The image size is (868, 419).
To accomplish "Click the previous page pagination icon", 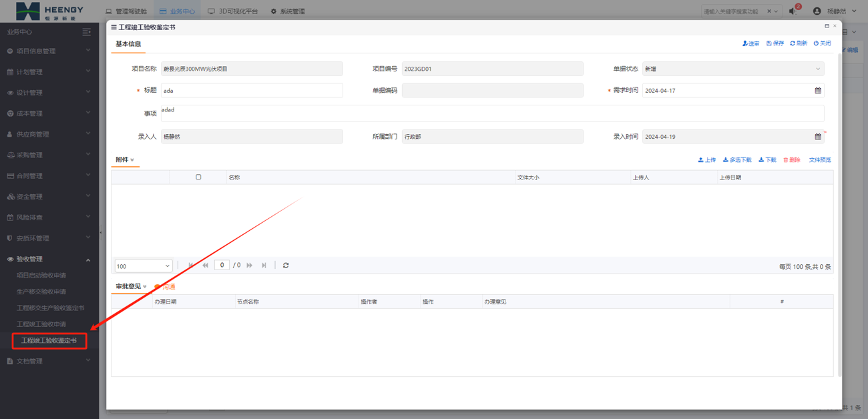I will (x=206, y=266).
